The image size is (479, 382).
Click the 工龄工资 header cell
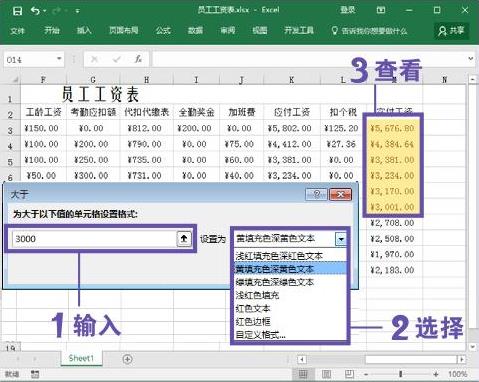pos(44,112)
